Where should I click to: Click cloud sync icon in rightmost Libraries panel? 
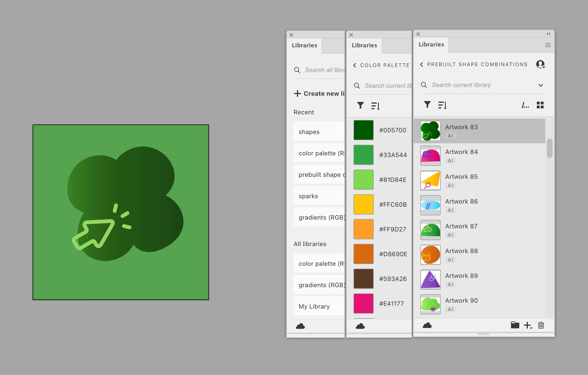point(427,325)
